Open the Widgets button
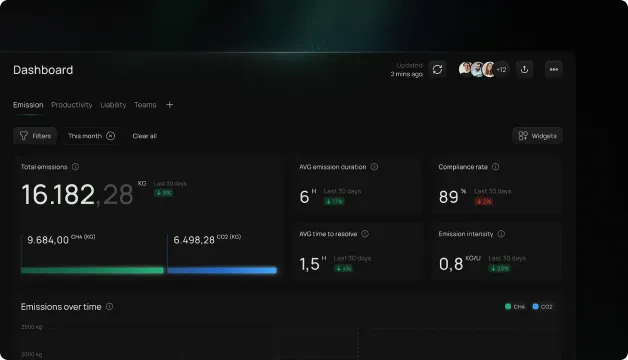 (x=537, y=136)
